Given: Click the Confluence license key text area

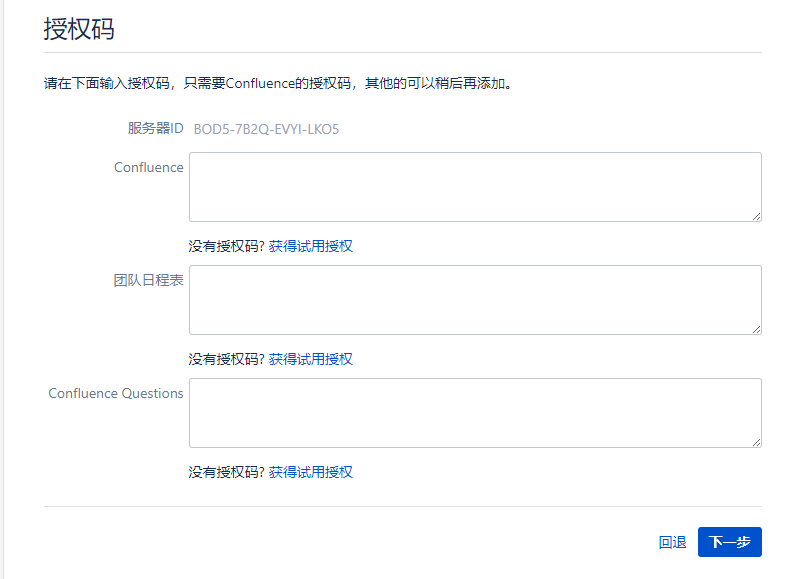Looking at the screenshot, I should coord(475,187).
